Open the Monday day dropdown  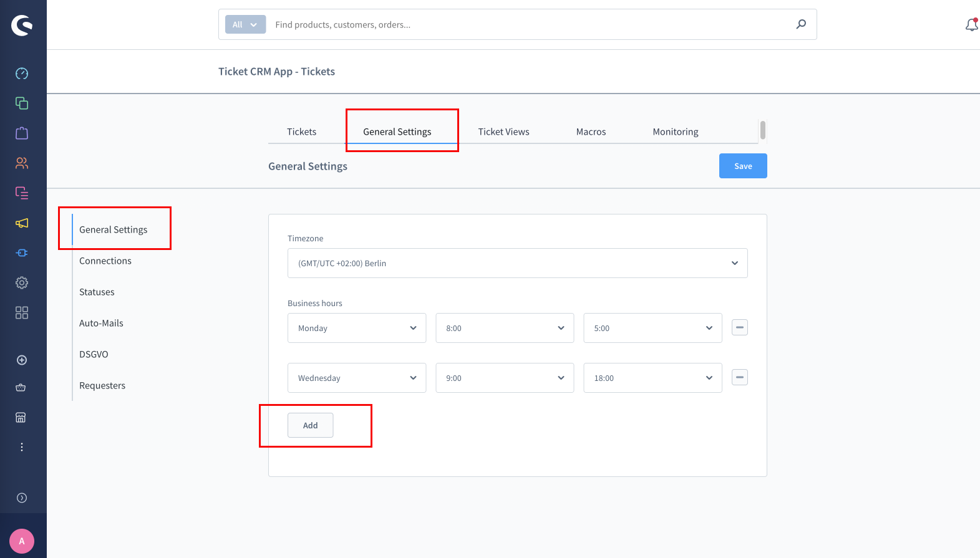click(x=357, y=328)
